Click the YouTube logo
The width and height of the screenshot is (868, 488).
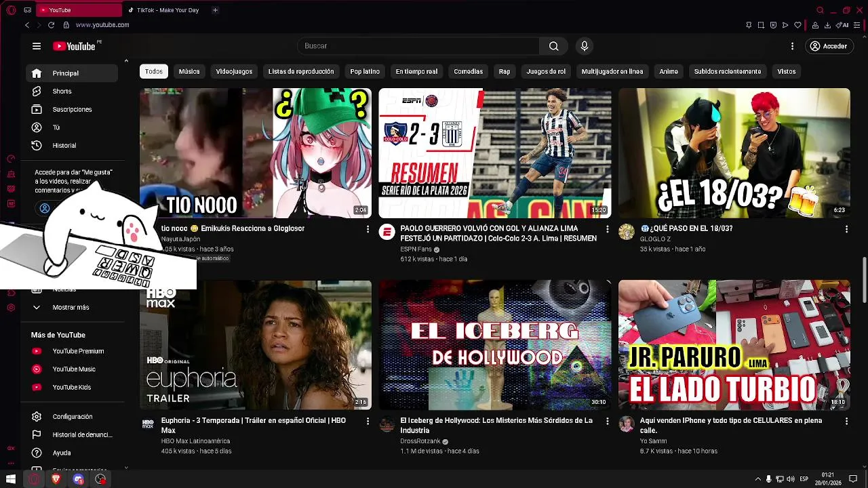(74, 46)
